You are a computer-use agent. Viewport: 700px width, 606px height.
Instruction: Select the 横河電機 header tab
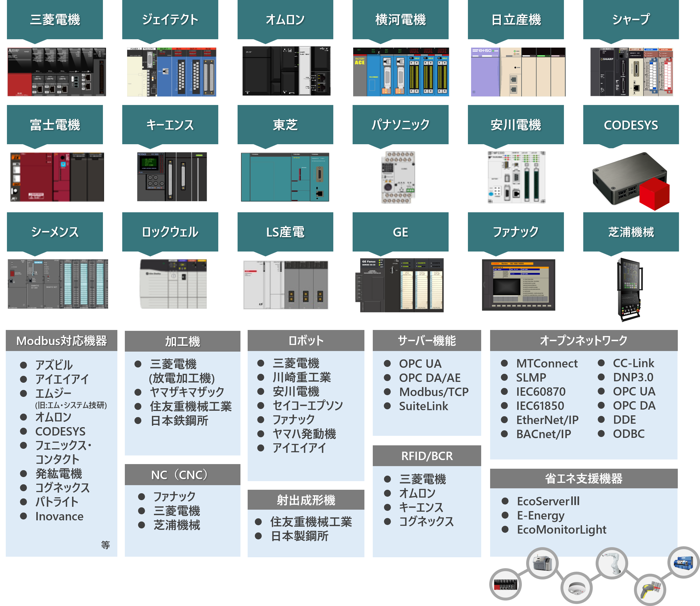(400, 19)
